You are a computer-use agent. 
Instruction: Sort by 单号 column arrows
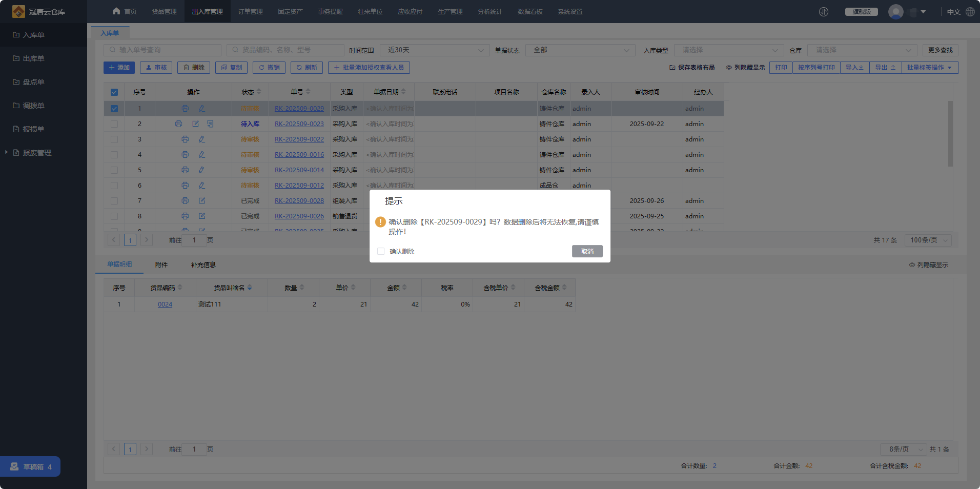tap(308, 92)
